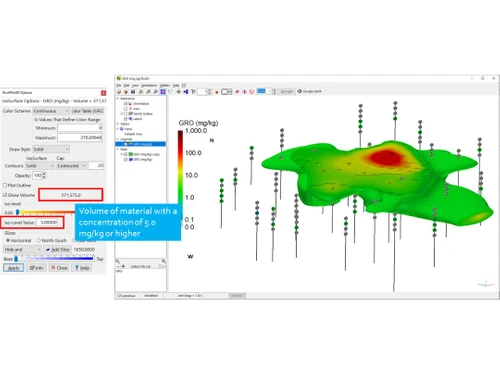
Task: Click the Iso-level color slider
Action: (x=45, y=212)
